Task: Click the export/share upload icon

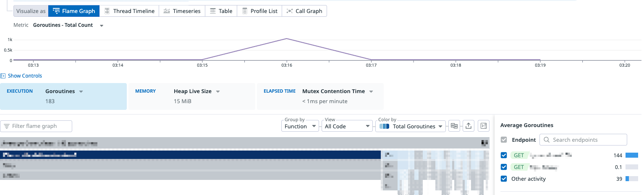Action: coord(469,125)
